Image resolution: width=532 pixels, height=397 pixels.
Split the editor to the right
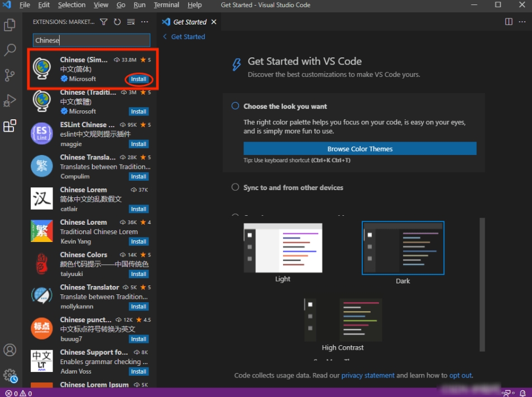(x=509, y=22)
